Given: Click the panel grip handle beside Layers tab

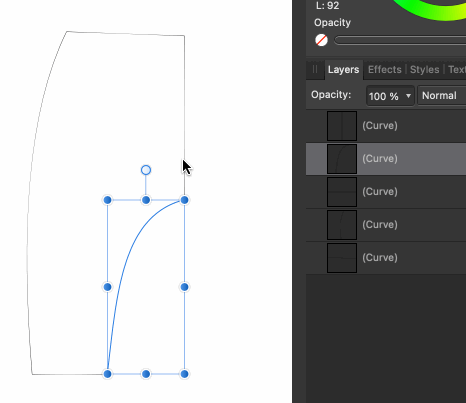Looking at the screenshot, I should point(315,70).
